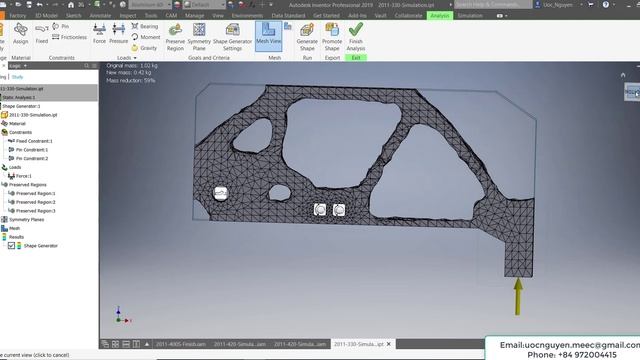The image size is (640, 360).
Task: Toggle the Shape Generator result checkbox
Action: point(11,246)
